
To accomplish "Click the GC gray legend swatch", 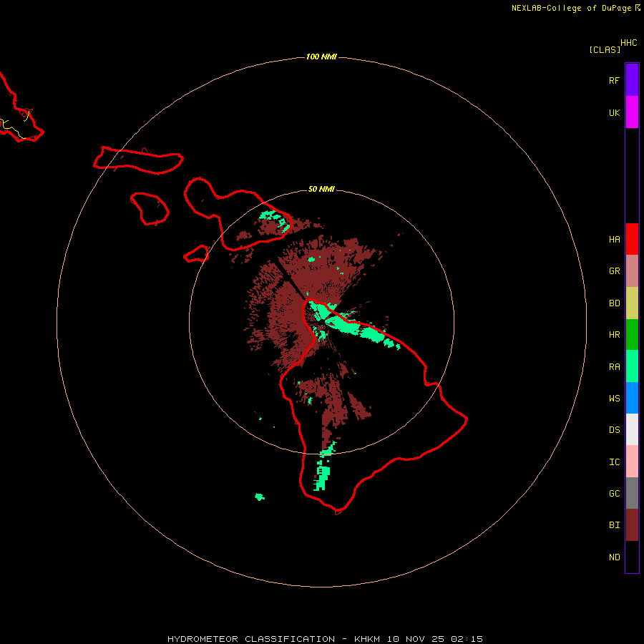I will [x=632, y=493].
